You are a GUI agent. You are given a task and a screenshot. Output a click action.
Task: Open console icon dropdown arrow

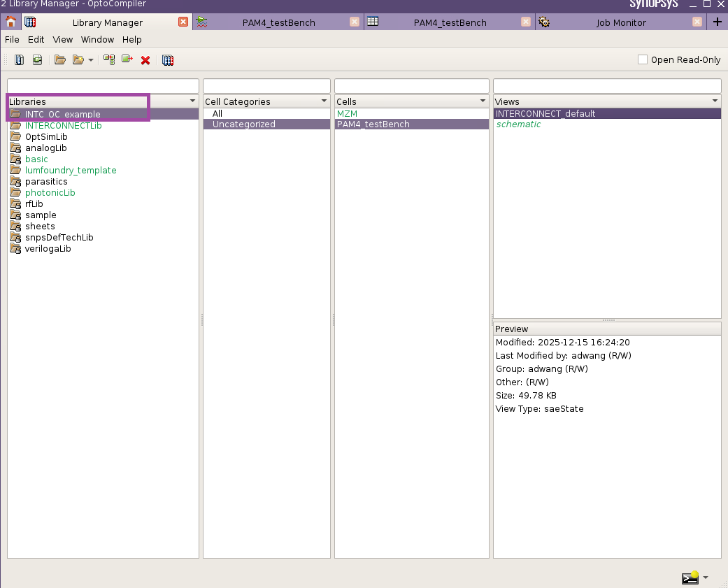pos(706,578)
